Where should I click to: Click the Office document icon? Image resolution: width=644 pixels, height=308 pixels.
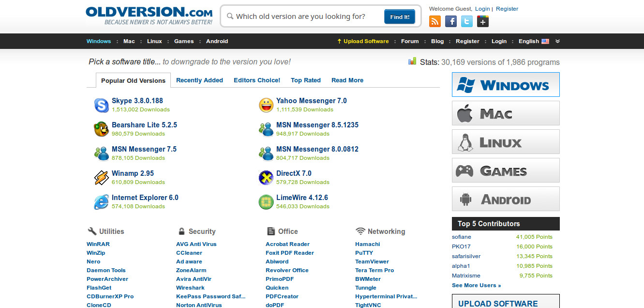[x=271, y=231]
